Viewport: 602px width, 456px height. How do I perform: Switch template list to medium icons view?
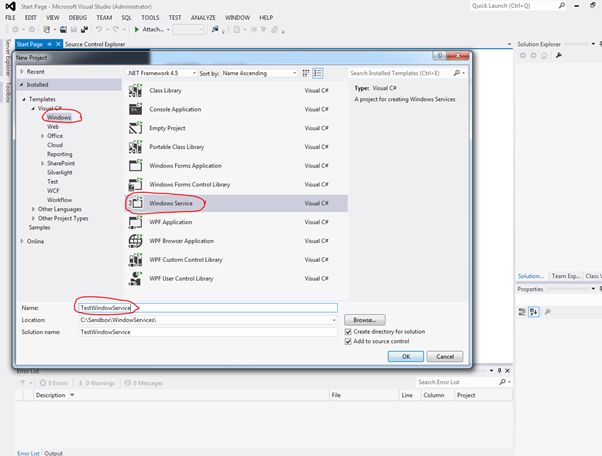(x=318, y=73)
